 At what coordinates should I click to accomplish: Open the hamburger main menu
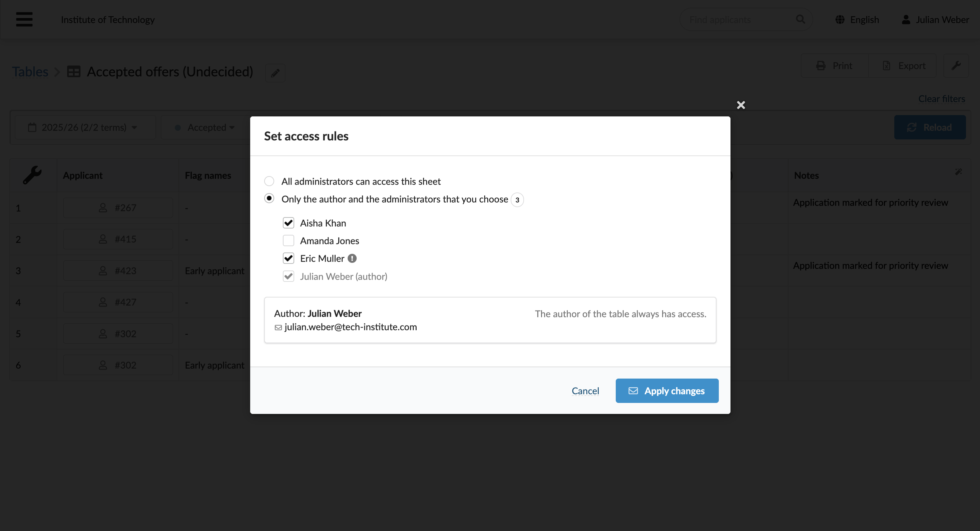24,19
